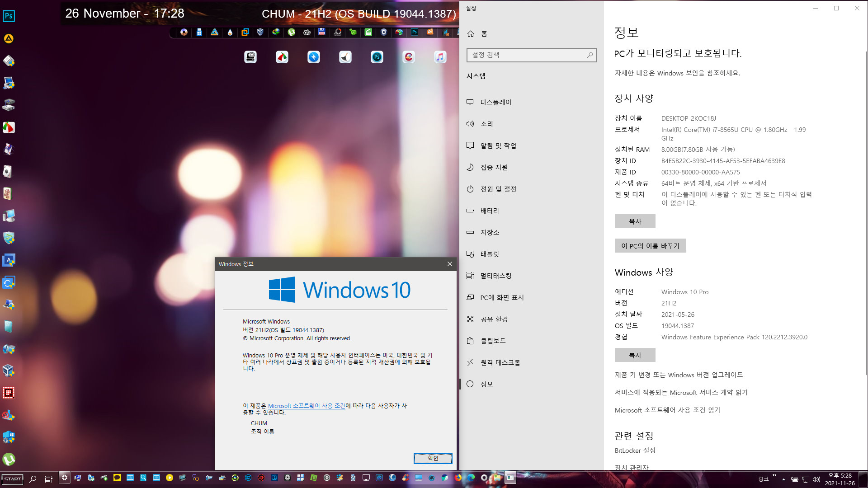This screenshot has width=868, height=488.
Task: Select 소리 in Settings sidebar
Action: pos(532,124)
